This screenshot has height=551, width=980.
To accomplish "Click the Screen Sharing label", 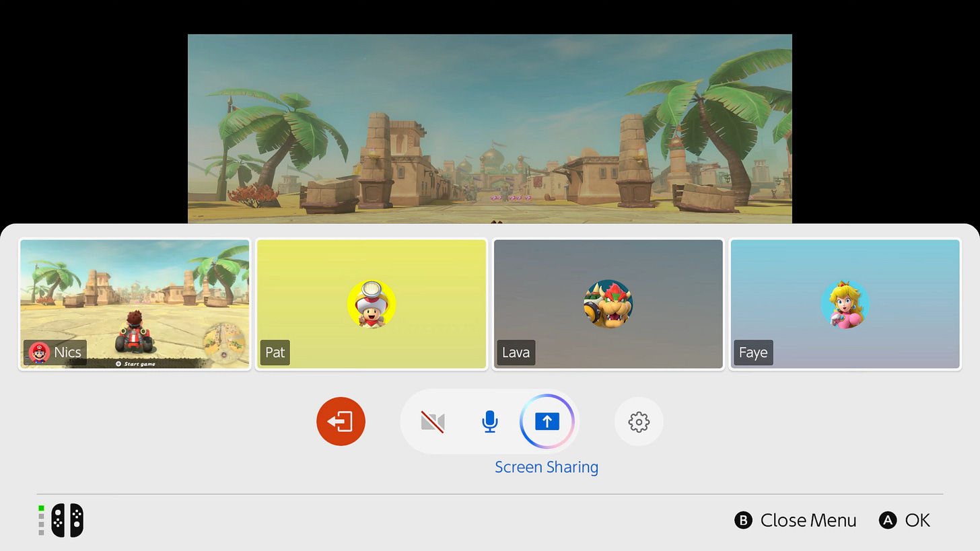I will click(547, 467).
